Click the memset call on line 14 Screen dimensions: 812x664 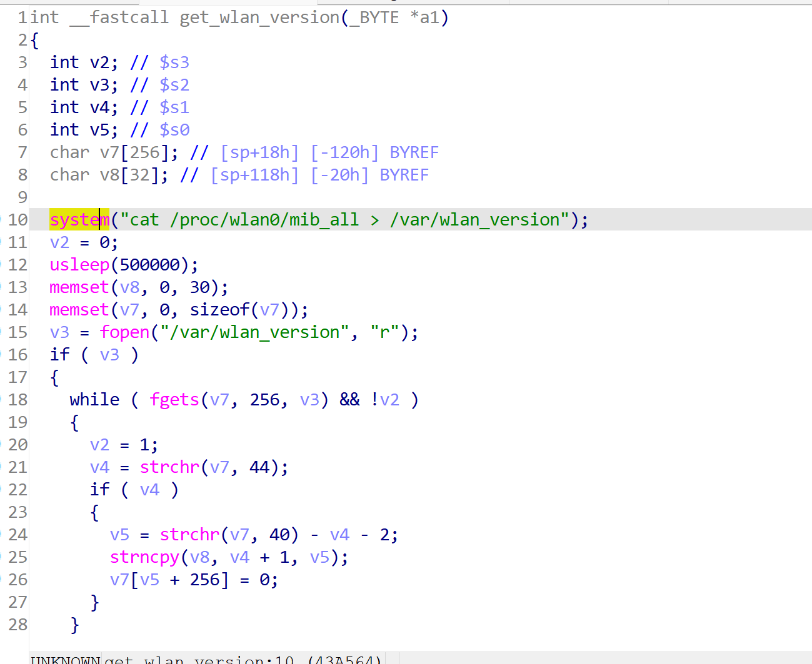click(79, 310)
